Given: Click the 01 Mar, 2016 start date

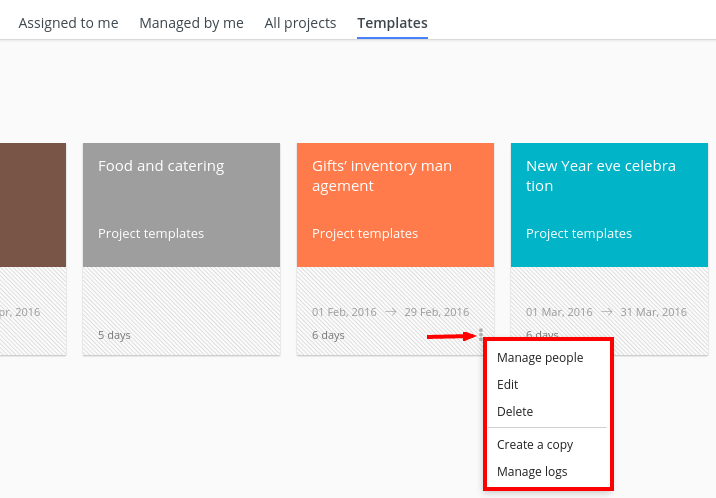Looking at the screenshot, I should pos(559,312).
